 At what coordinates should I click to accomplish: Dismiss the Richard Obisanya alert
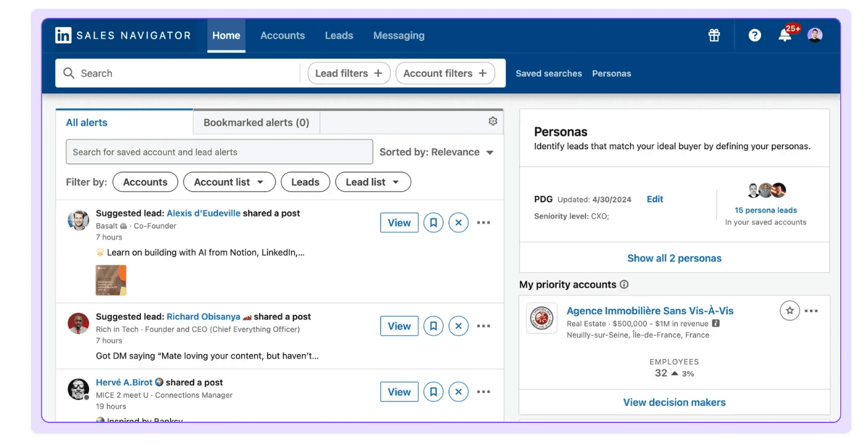(458, 326)
